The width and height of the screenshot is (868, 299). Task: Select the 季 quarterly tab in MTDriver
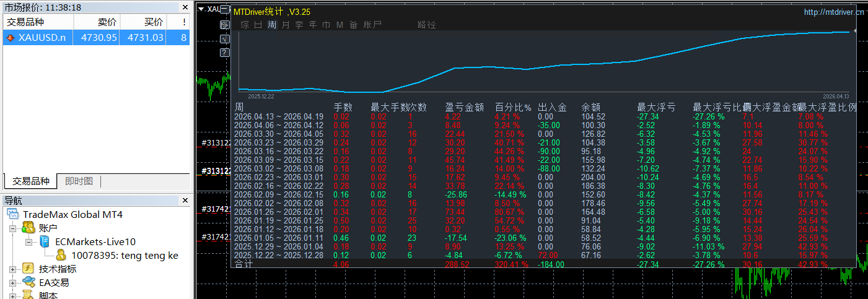pyautogui.click(x=299, y=25)
